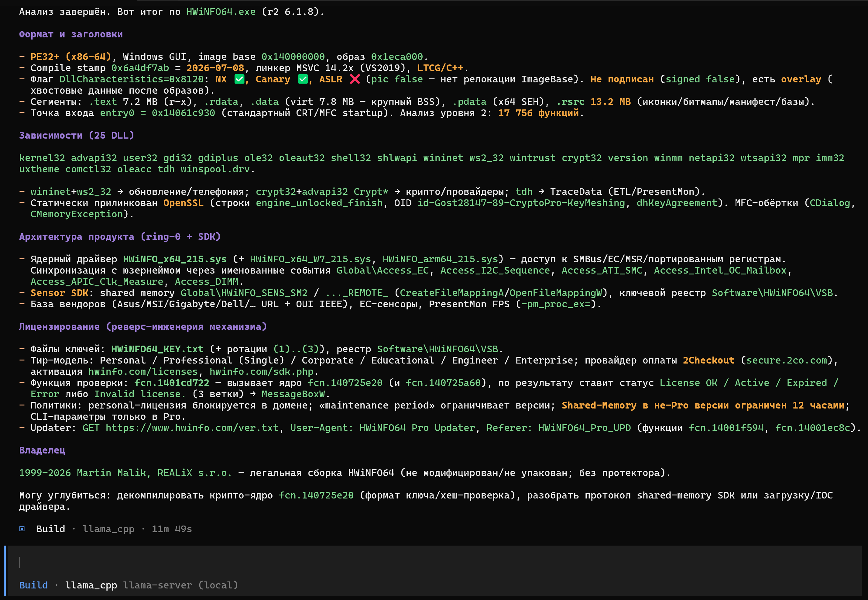Click the '11m 49s' duration text
The image size is (868, 600).
click(172, 529)
